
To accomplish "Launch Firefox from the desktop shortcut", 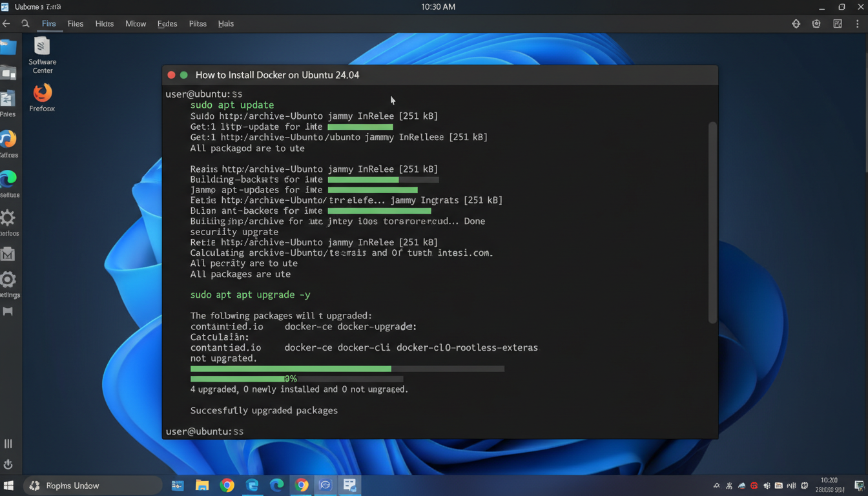I will click(42, 98).
